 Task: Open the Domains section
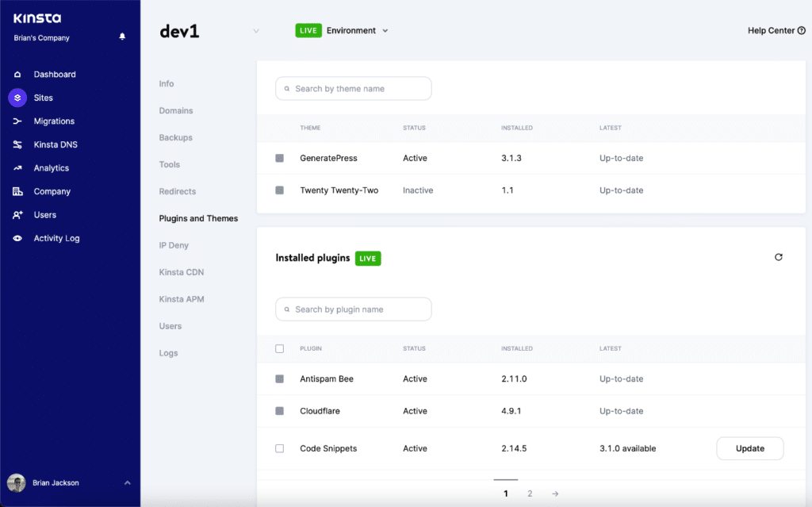click(x=175, y=110)
